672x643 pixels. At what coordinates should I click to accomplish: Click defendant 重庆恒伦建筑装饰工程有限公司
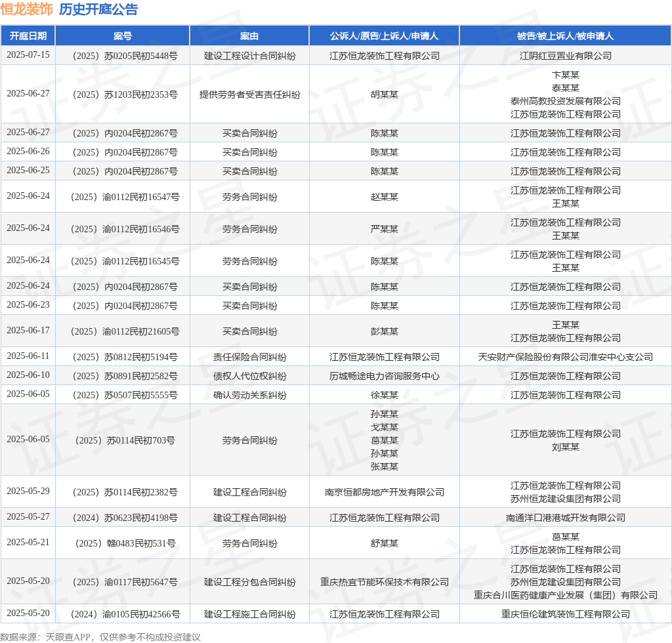[565, 614]
